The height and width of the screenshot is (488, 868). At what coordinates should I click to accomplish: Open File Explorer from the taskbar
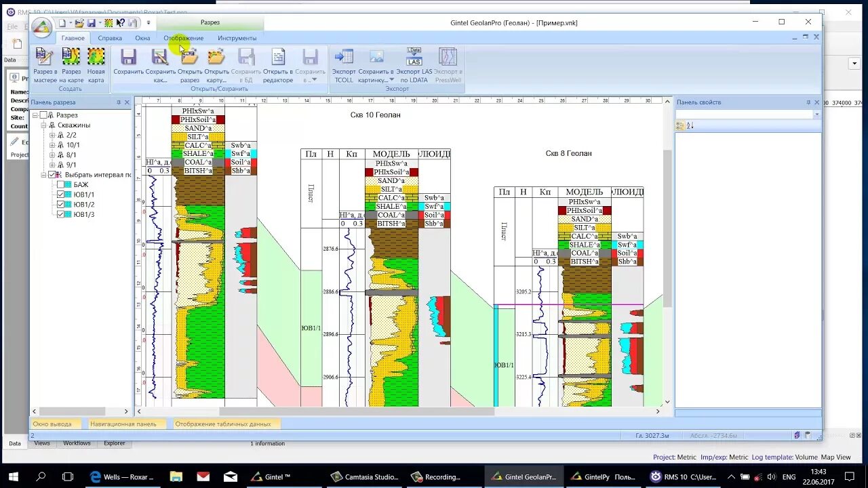pyautogui.click(x=176, y=477)
